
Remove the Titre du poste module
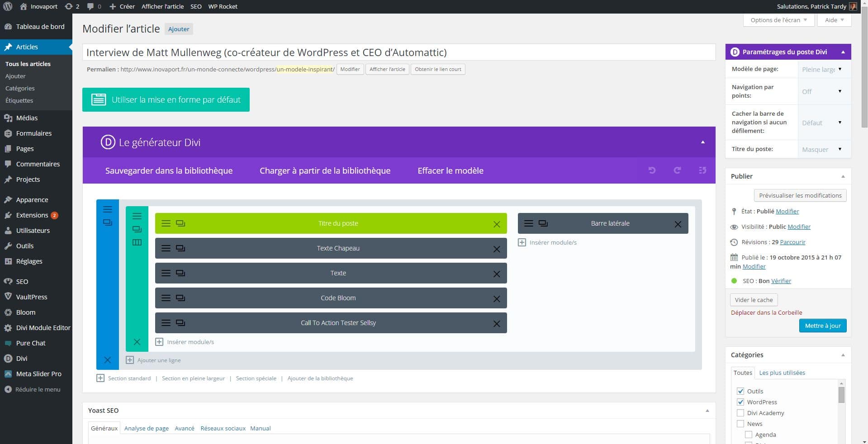point(497,224)
